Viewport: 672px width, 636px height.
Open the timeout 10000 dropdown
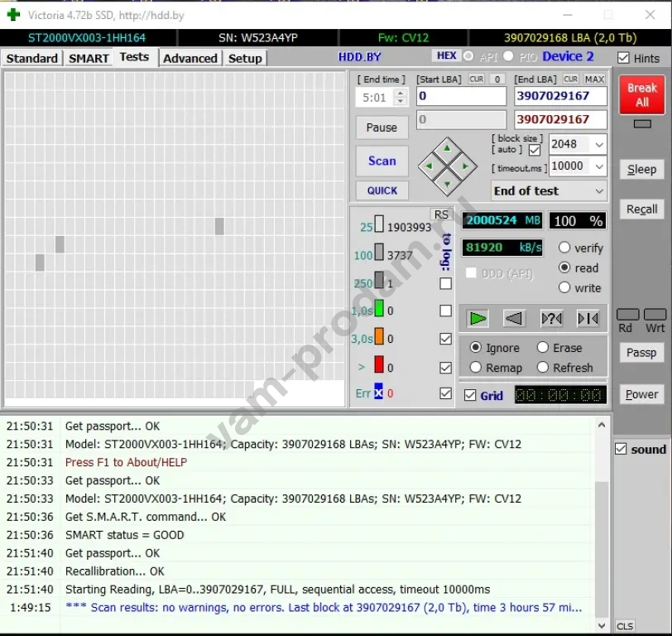point(599,166)
